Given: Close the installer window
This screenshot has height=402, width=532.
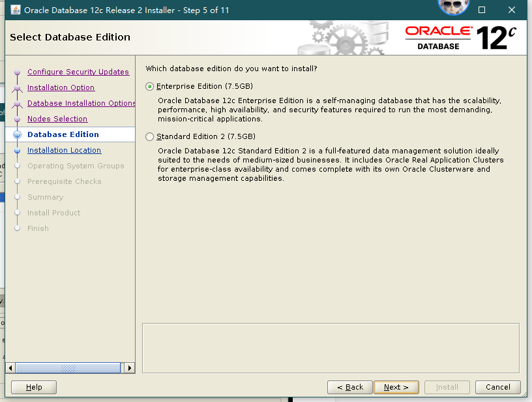Looking at the screenshot, I should tap(512, 10).
